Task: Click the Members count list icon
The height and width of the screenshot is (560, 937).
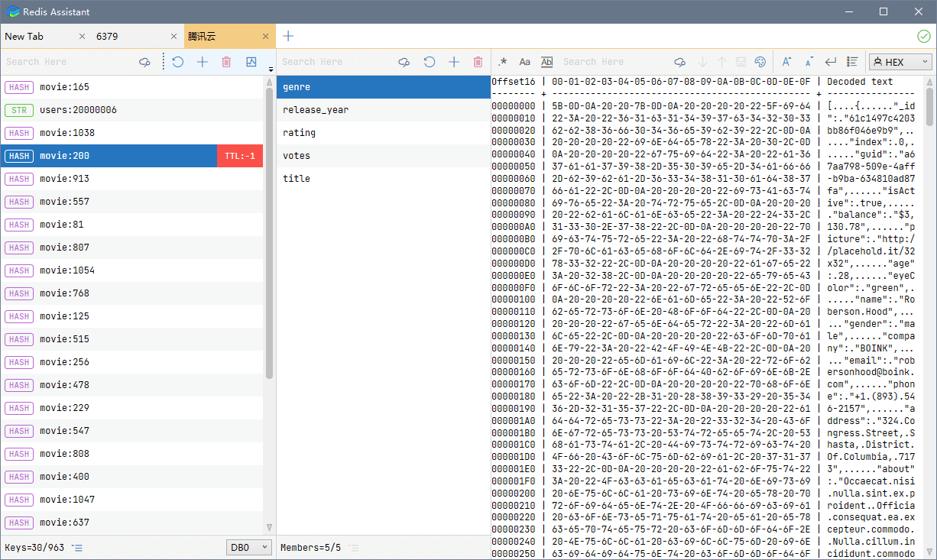Action: 355,548
